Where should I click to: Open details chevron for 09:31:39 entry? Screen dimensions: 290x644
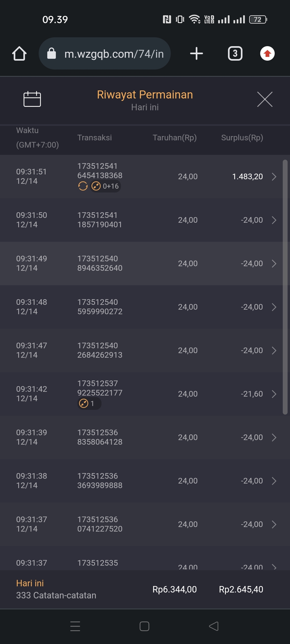tap(274, 437)
